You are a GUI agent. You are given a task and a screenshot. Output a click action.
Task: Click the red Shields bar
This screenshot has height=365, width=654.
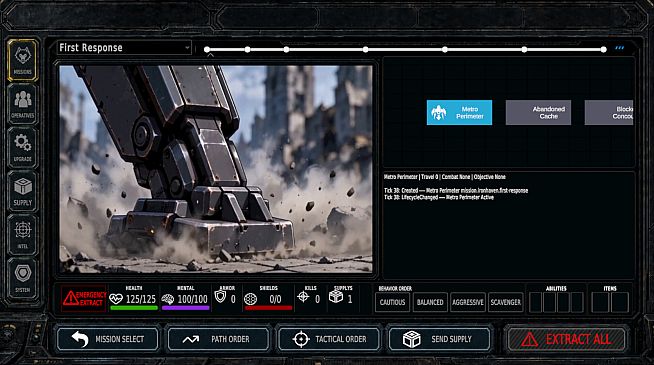point(268,308)
